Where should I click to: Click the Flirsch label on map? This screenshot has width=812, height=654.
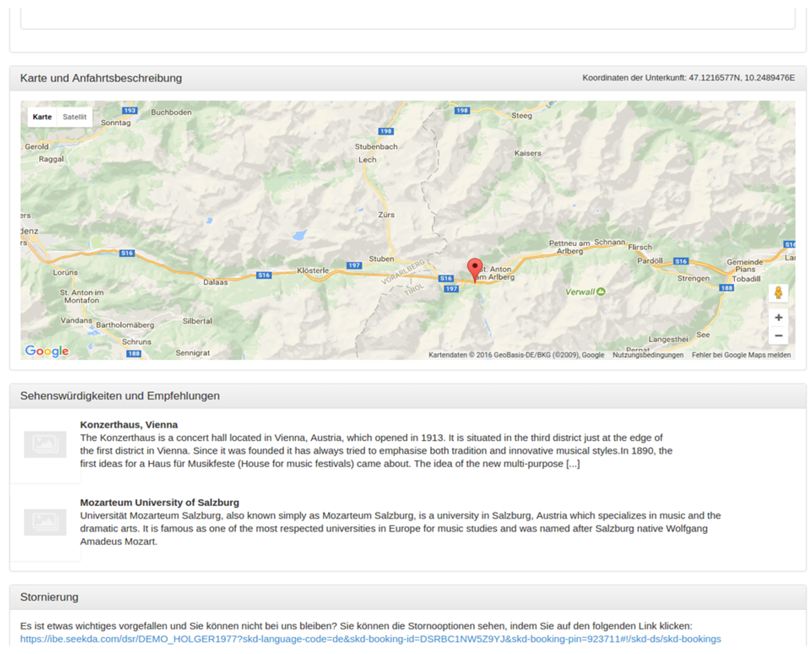[639, 247]
